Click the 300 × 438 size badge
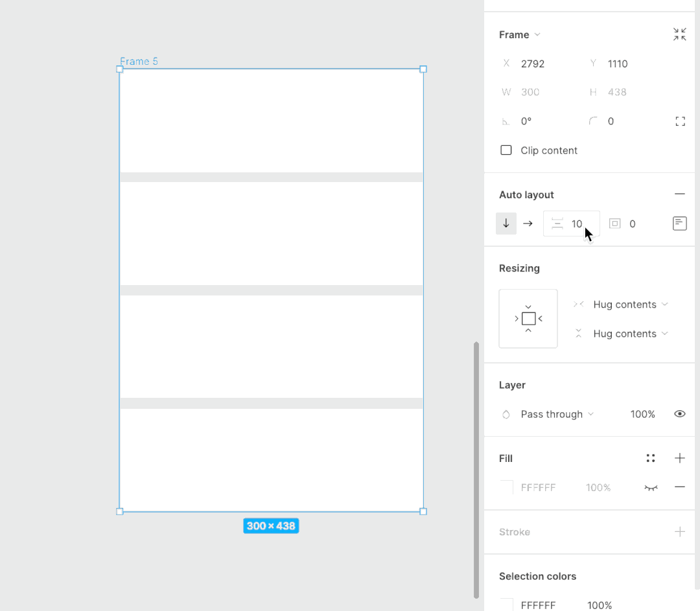This screenshot has height=611, width=700. [271, 525]
